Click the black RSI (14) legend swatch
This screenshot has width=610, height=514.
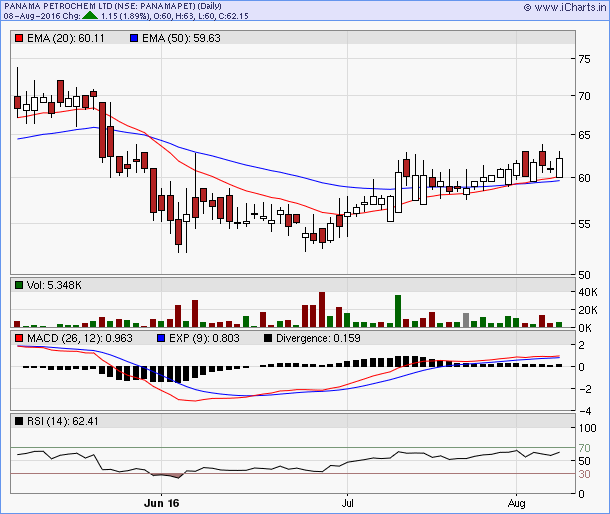click(19, 421)
